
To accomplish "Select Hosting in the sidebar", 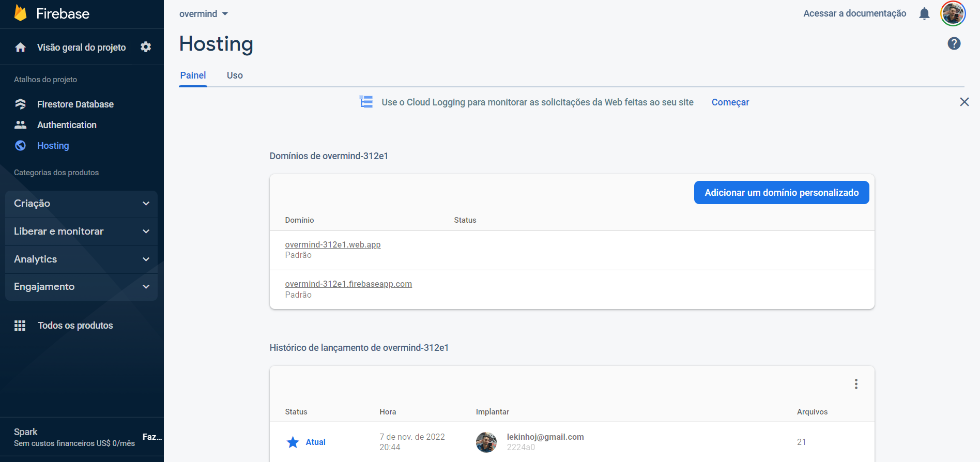I will coord(53,146).
